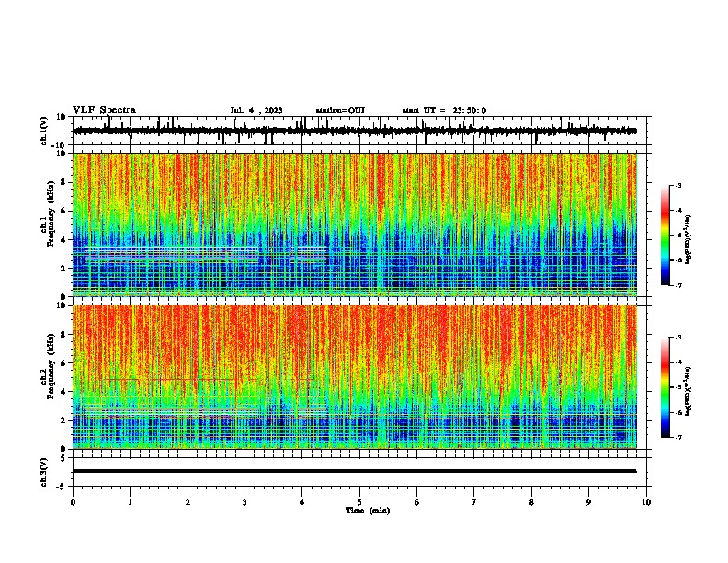
Task: Click time axis tick label '2'
Action: click(x=188, y=502)
